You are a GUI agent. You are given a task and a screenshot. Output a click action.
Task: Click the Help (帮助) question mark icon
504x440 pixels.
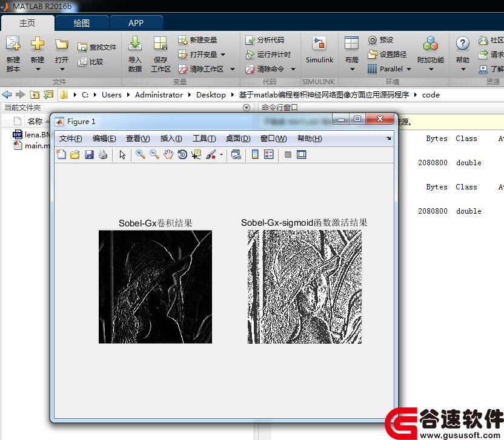pyautogui.click(x=463, y=43)
